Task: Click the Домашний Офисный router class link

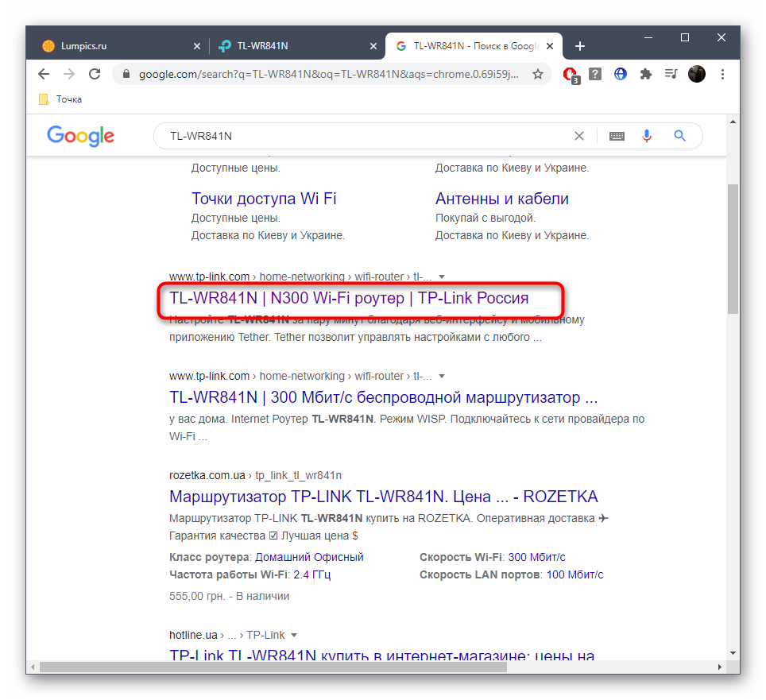Action: 309,557
